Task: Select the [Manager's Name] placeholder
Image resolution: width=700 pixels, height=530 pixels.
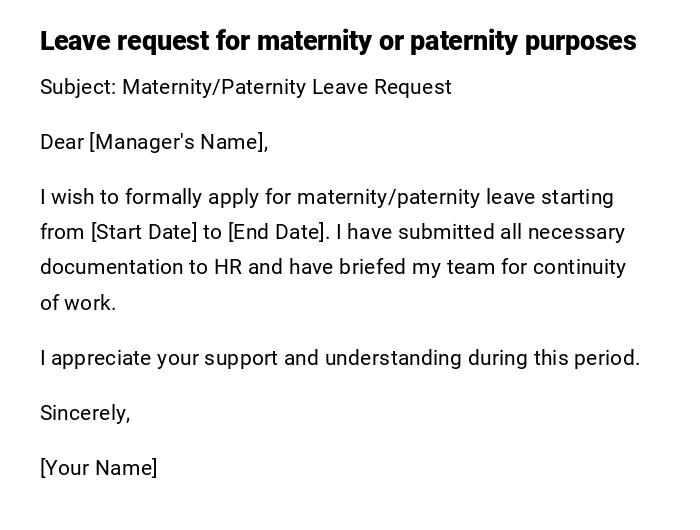Action: click(x=179, y=142)
